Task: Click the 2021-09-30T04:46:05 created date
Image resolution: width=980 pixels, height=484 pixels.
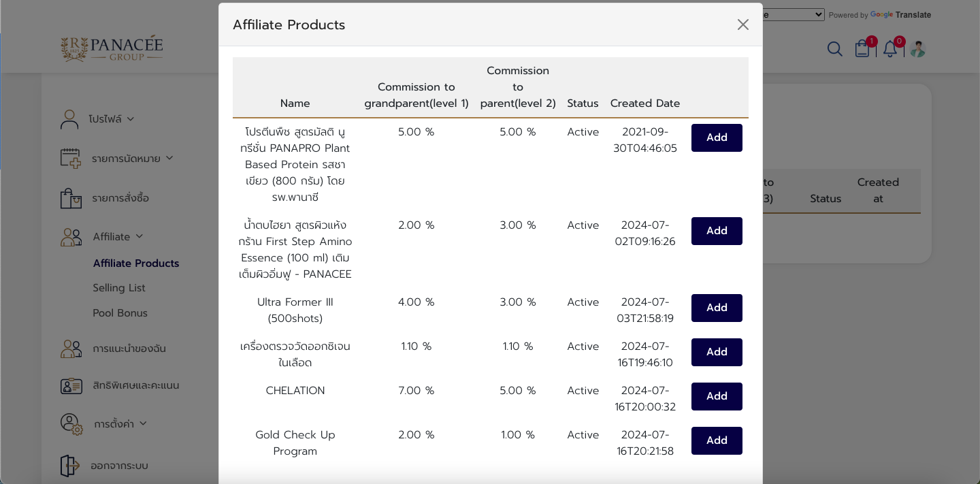Action: (645, 140)
